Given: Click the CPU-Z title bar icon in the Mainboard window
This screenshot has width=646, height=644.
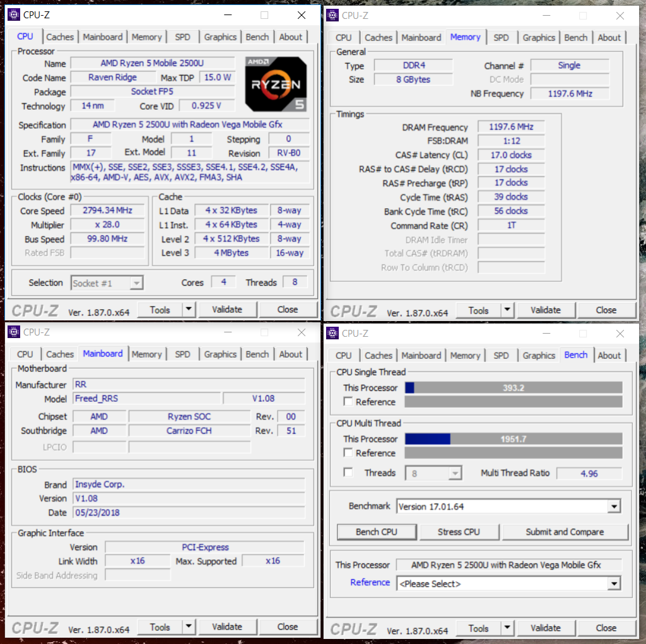Looking at the screenshot, I should (x=13, y=332).
